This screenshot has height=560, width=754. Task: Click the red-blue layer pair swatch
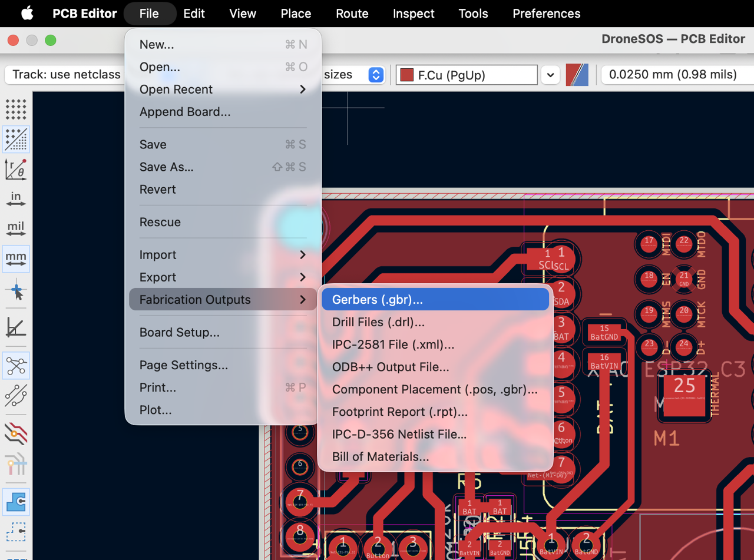[x=577, y=75]
